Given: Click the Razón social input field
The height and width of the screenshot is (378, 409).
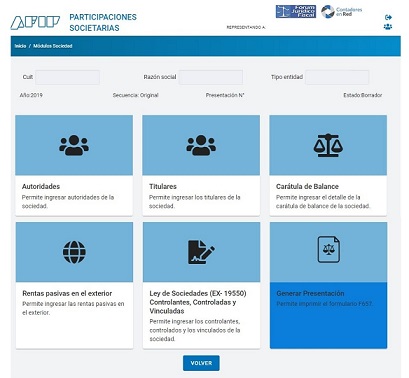Looking at the screenshot, I should 211,77.
